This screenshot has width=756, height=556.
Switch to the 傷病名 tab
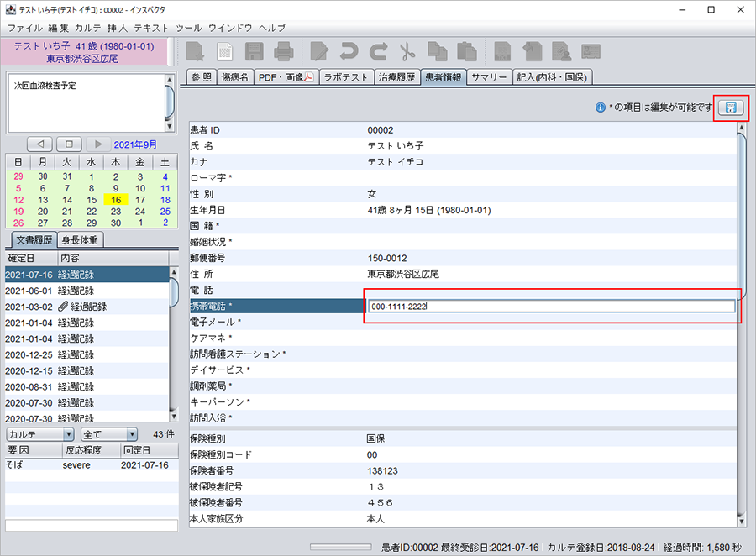pos(234,77)
